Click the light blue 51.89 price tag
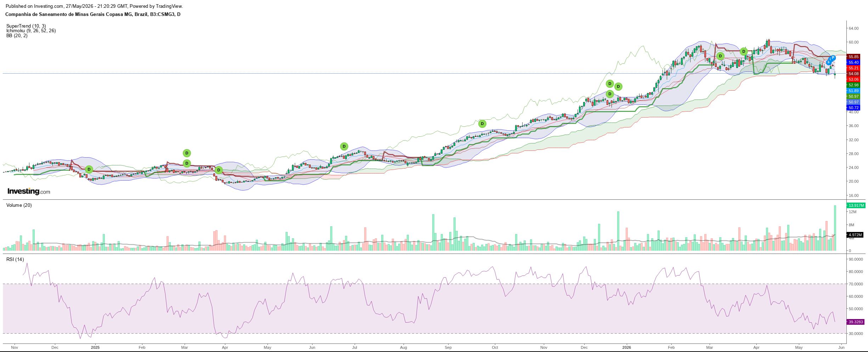Screen dimensions: 868x352 [x=853, y=91]
